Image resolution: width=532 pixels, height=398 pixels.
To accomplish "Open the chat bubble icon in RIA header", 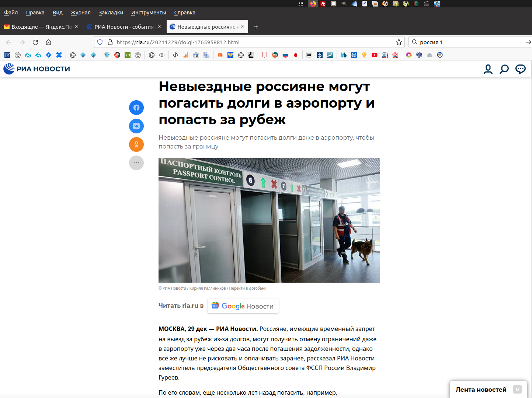I will (521, 69).
